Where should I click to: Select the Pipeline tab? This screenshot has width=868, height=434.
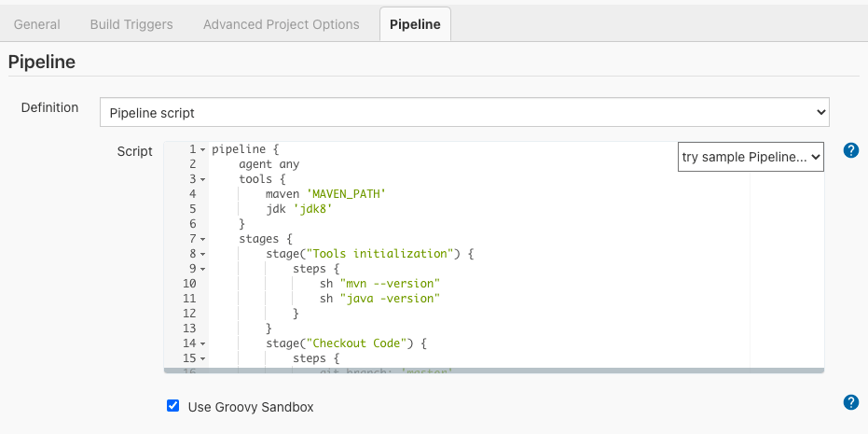[x=415, y=24]
